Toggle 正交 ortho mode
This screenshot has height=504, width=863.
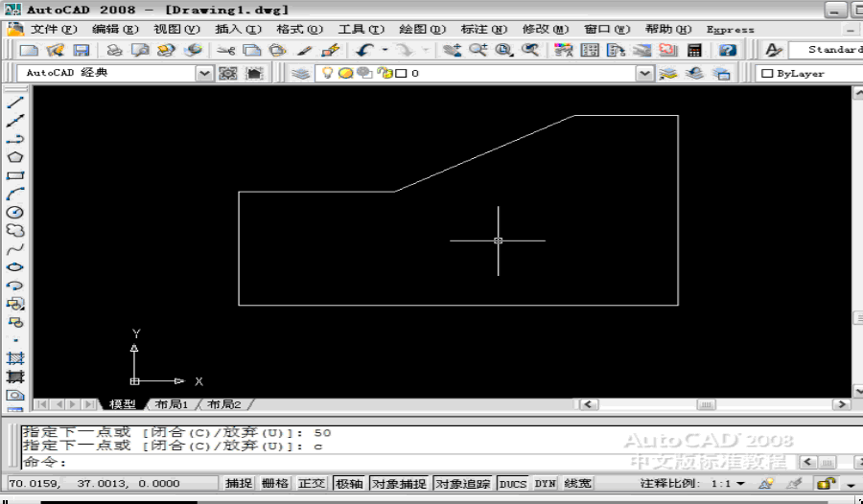[x=312, y=484]
